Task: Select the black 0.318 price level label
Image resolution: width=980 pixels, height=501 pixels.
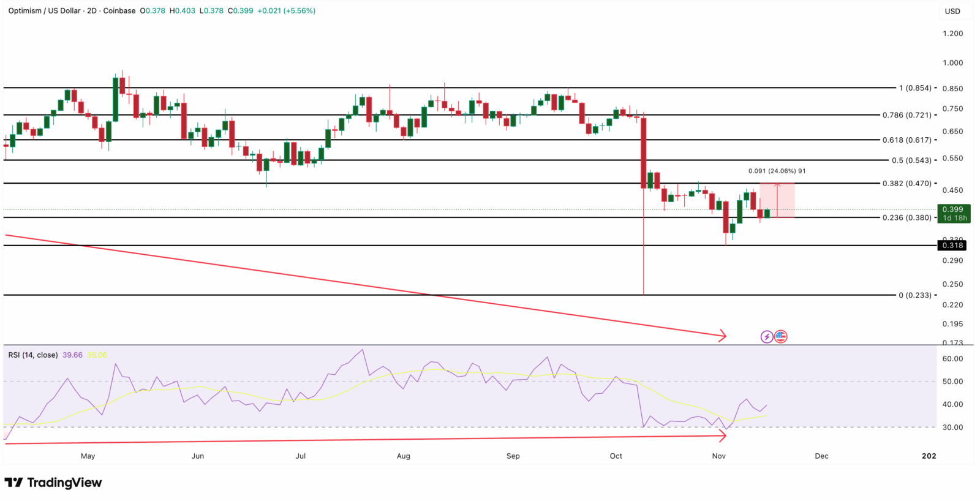Action: [952, 246]
